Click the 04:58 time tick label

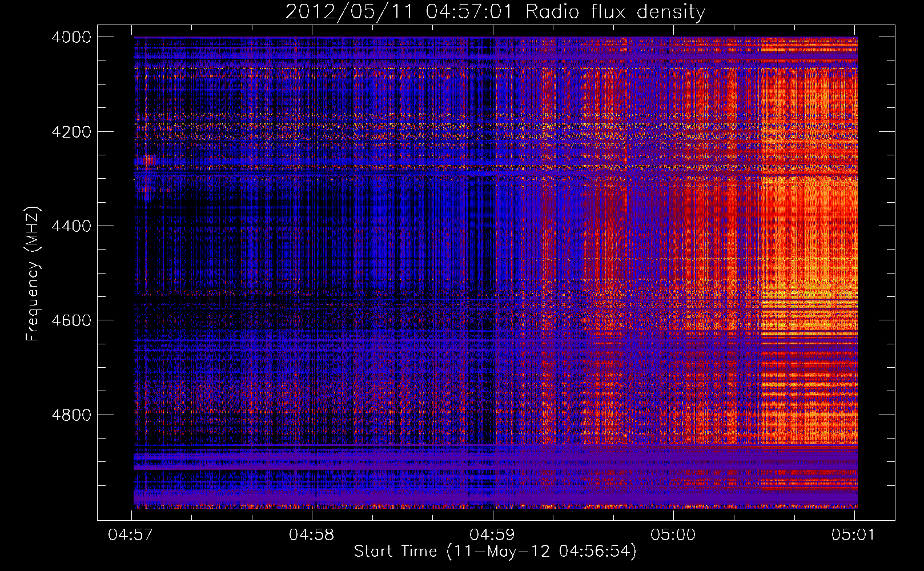(x=312, y=534)
